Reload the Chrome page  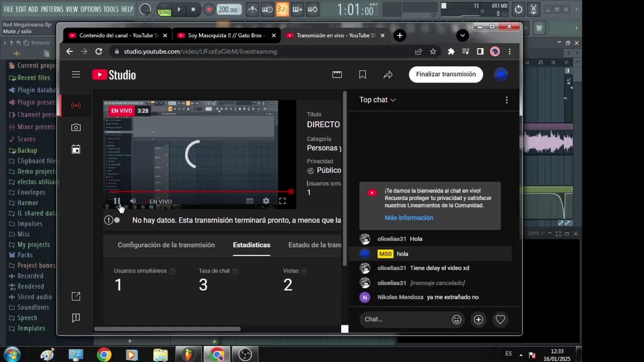[99, 51]
